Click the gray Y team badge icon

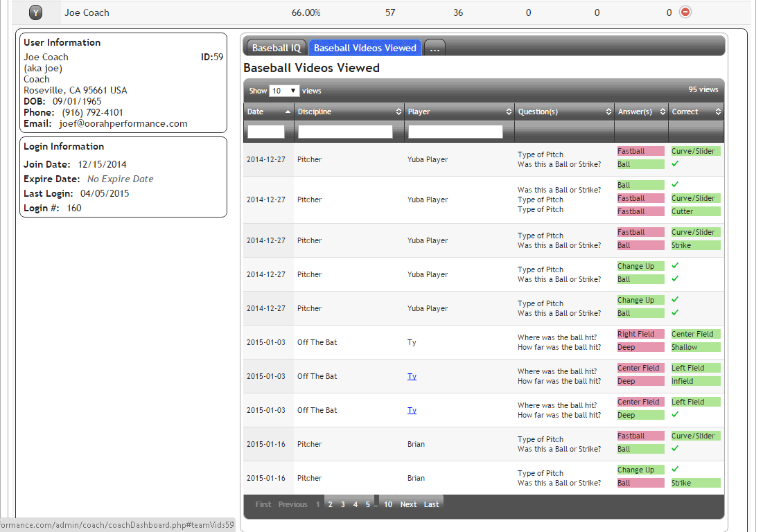(x=37, y=12)
